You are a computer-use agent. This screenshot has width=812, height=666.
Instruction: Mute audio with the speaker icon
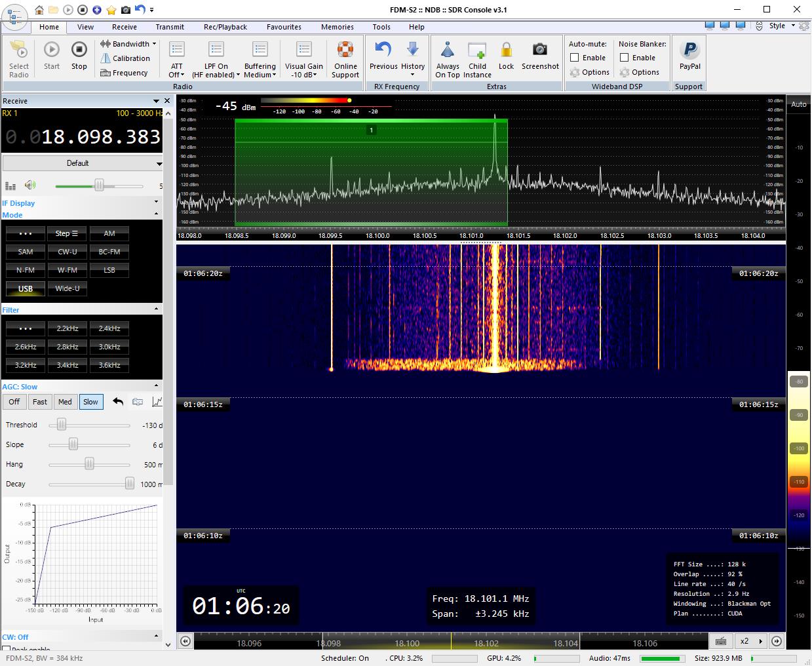click(30, 186)
